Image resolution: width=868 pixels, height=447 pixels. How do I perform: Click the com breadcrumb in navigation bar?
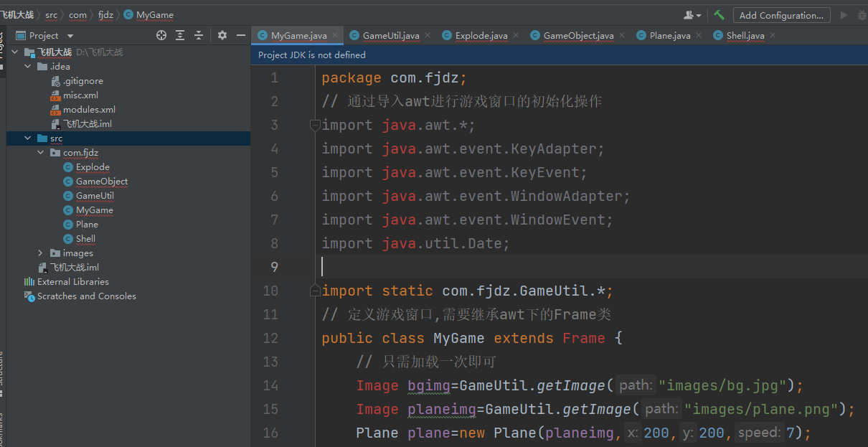pyautogui.click(x=78, y=15)
